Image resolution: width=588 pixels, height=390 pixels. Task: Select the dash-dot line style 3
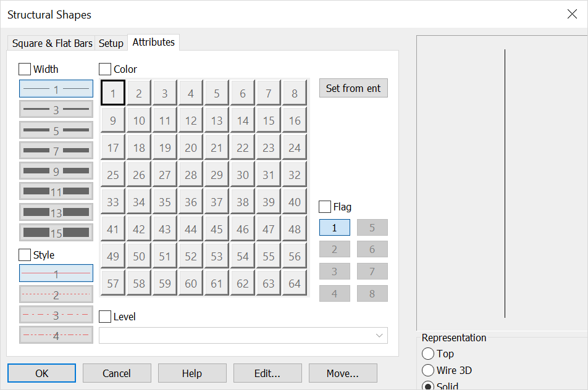(x=56, y=315)
